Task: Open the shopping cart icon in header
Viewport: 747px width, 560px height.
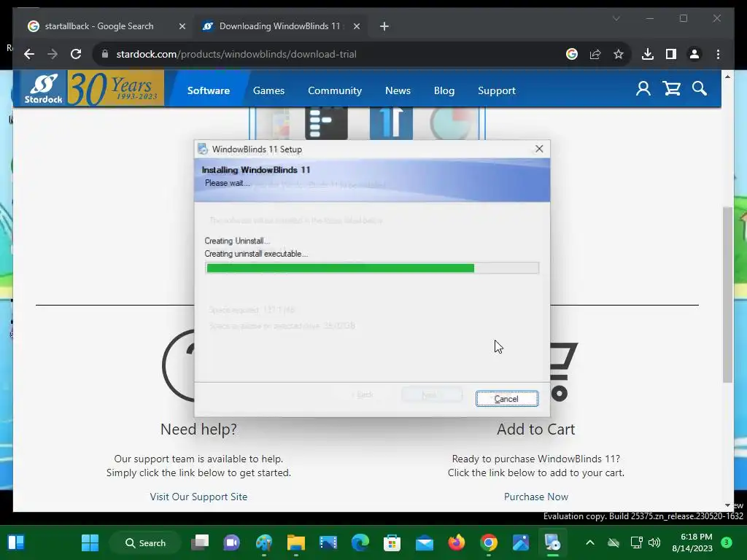Action: coord(672,88)
